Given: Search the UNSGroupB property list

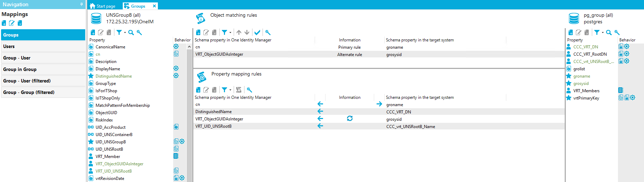Looking at the screenshot, I should point(131,32).
